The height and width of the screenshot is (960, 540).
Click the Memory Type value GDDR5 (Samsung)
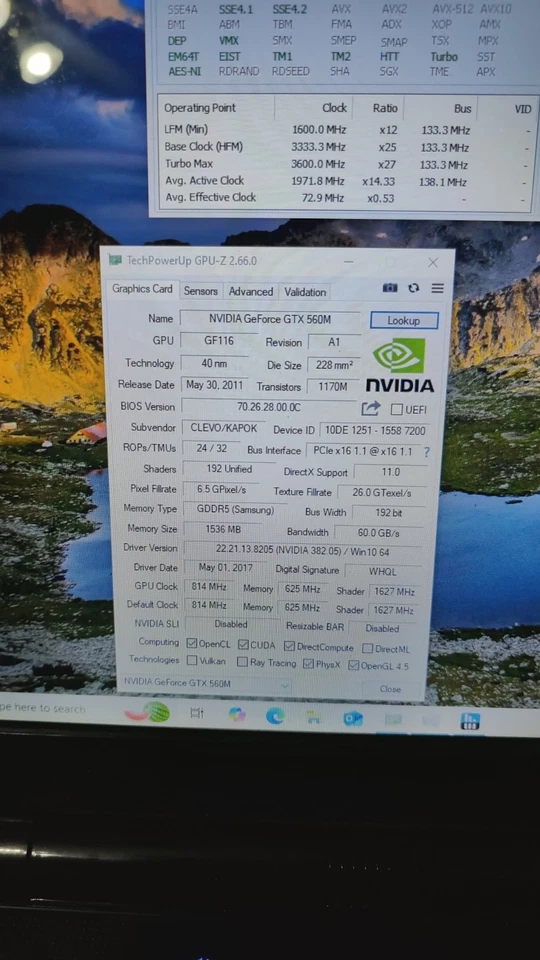coord(235,509)
